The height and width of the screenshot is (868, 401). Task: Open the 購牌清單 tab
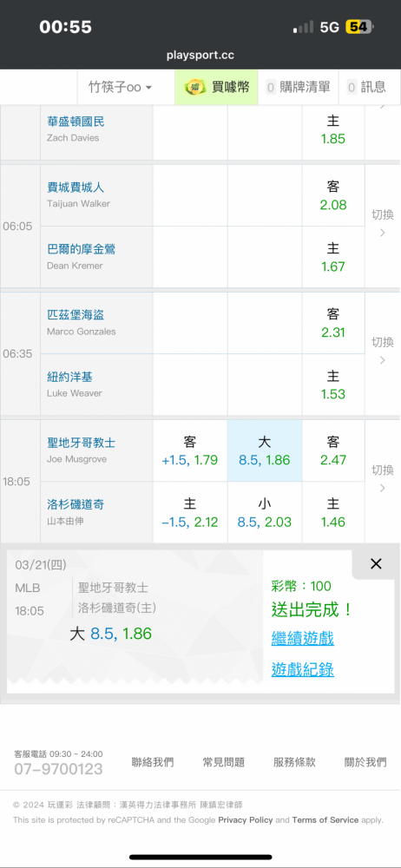click(x=299, y=87)
